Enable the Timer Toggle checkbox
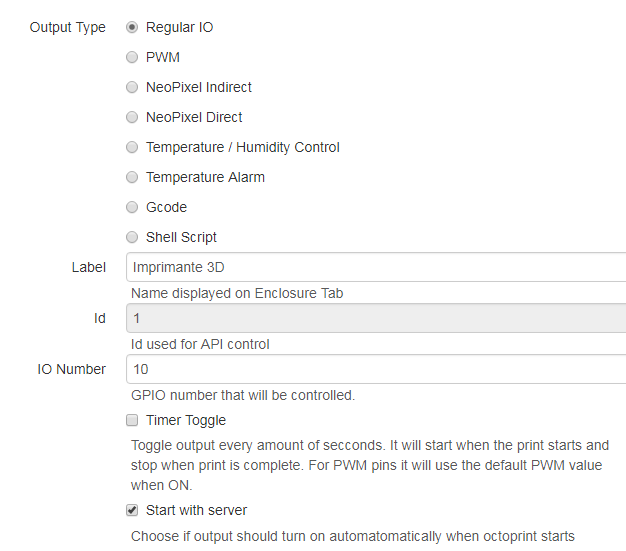This screenshot has height=551, width=626. pyautogui.click(x=132, y=421)
